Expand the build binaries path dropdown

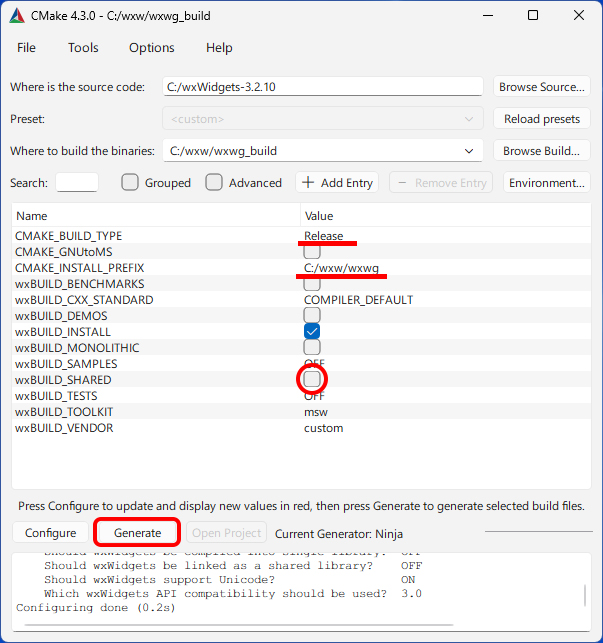click(468, 151)
